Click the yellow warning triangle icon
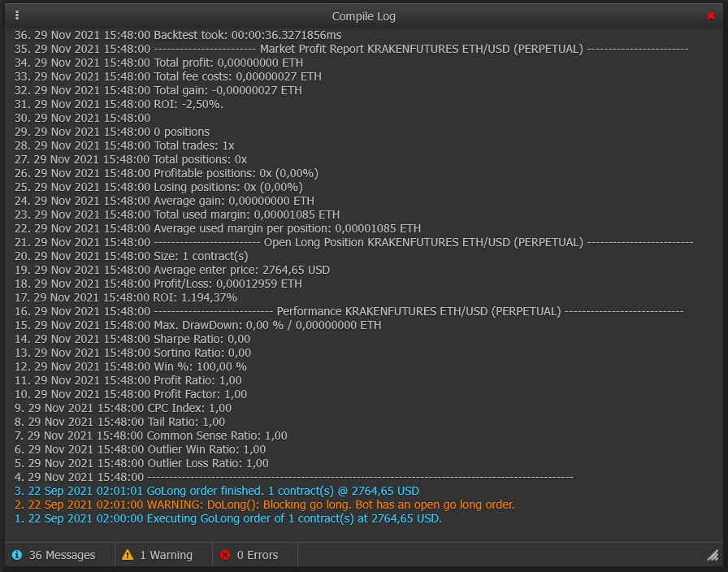This screenshot has width=728, height=572. pos(128,555)
